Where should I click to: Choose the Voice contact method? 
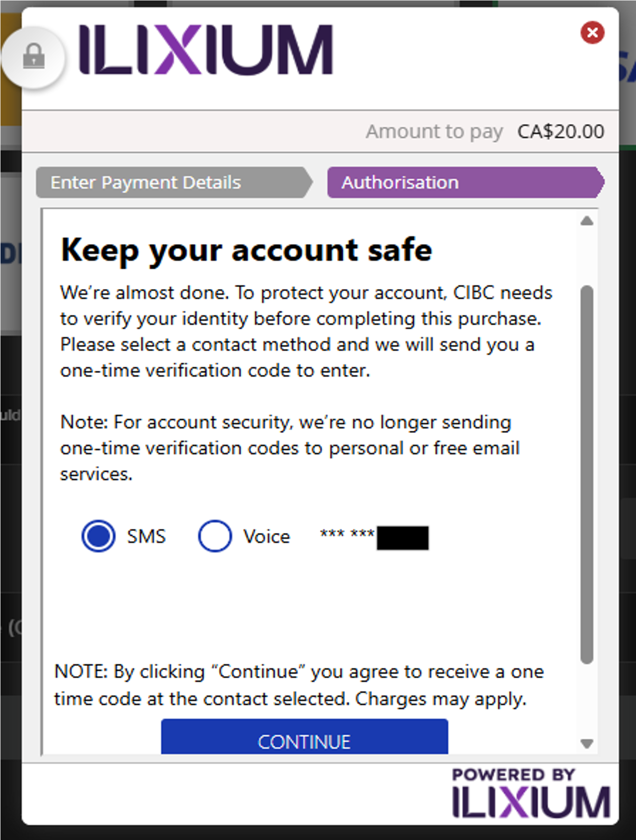pos(214,536)
